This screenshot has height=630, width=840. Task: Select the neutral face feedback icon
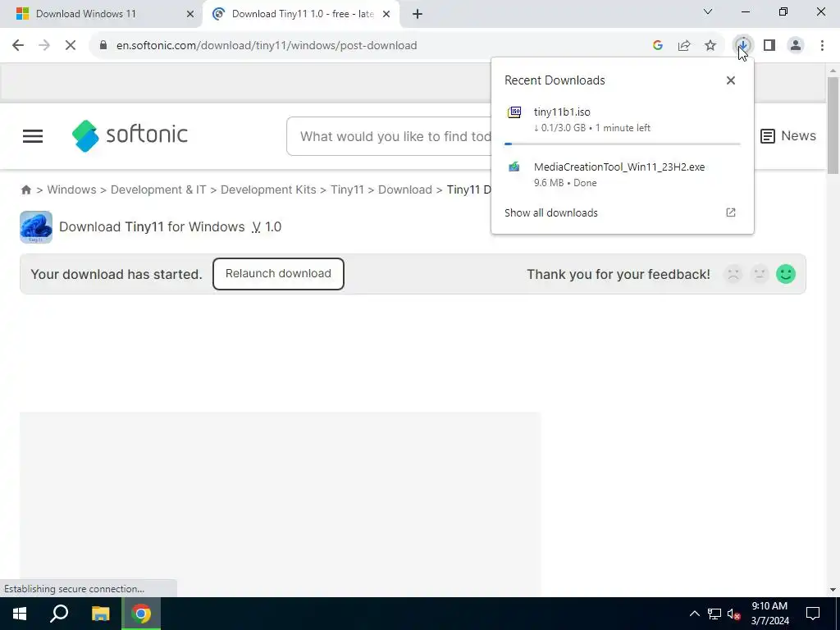[760, 274]
